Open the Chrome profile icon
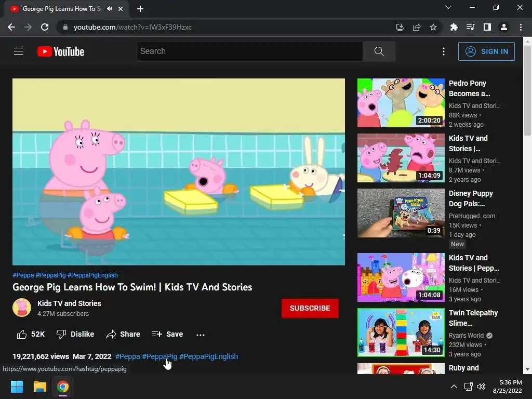The height and width of the screenshot is (399, 532). point(504,27)
